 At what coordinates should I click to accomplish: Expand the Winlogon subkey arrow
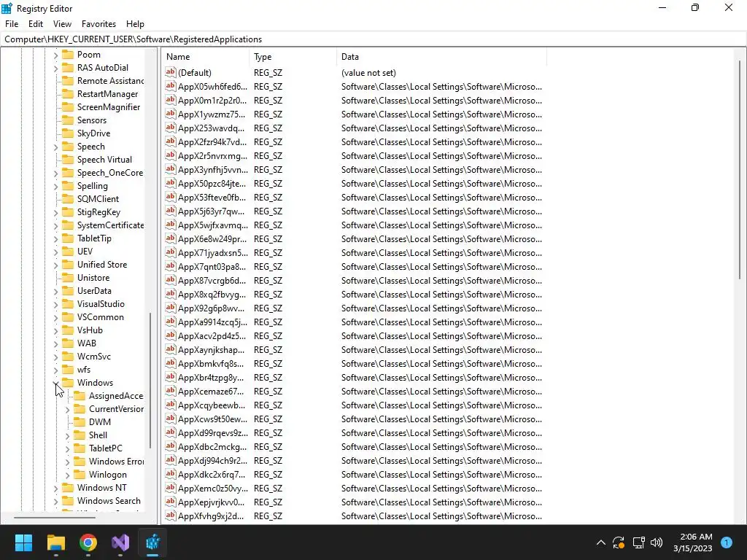(67, 475)
